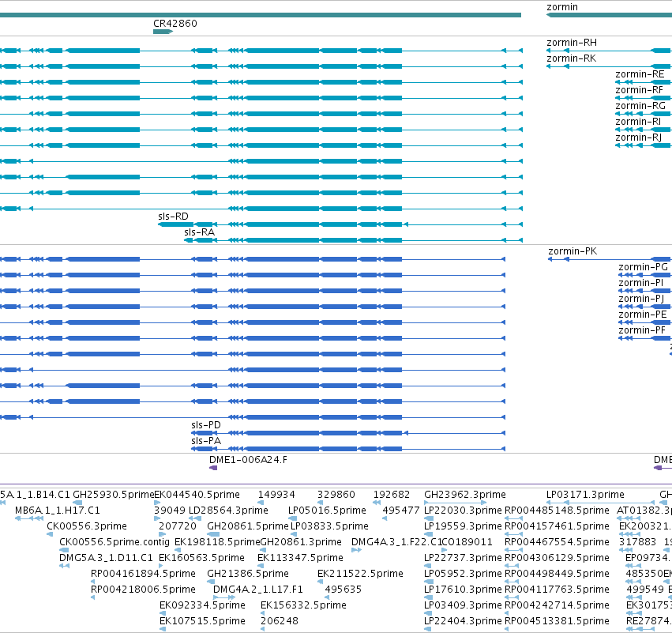The width and height of the screenshot is (672, 633).
Task: Select the LP03171.3prime EST label
Action: pyautogui.click(x=585, y=495)
